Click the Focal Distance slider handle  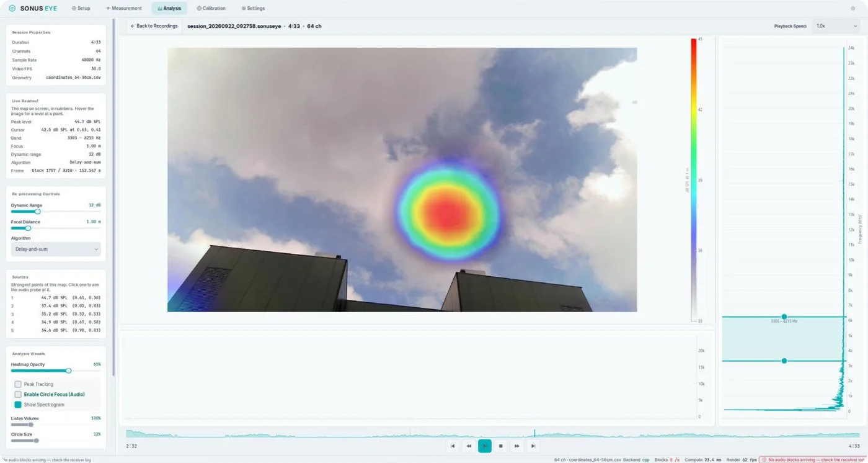coord(28,228)
